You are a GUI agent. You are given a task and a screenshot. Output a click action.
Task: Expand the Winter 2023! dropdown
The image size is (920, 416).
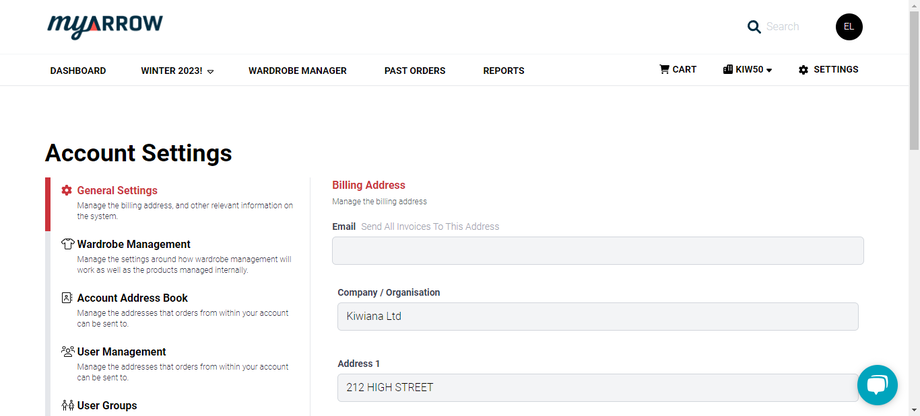point(178,71)
